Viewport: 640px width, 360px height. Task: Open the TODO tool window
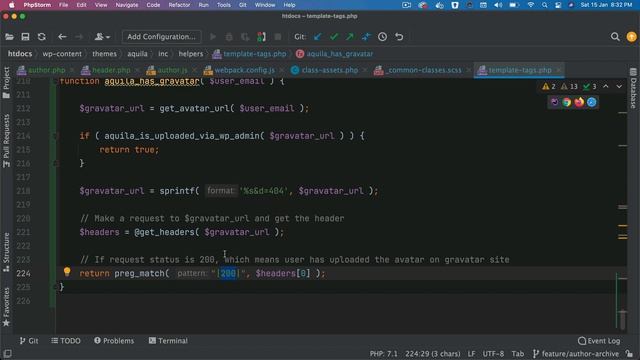pos(66,340)
